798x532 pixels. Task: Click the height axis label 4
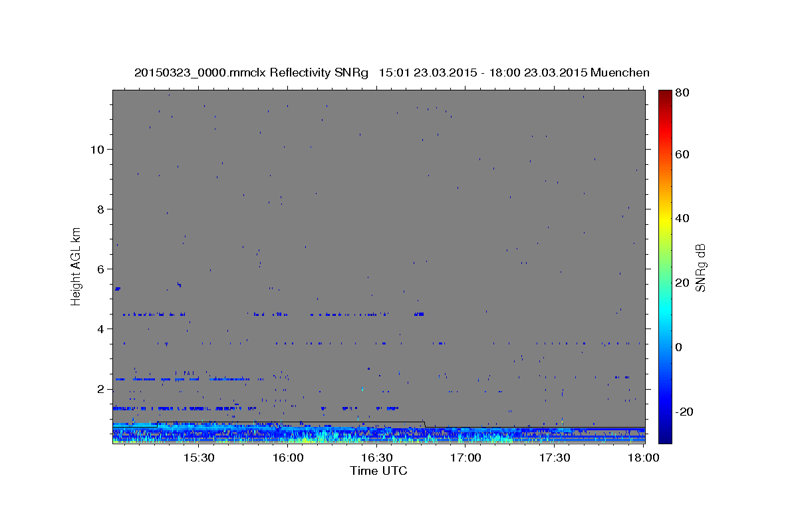pos(100,329)
